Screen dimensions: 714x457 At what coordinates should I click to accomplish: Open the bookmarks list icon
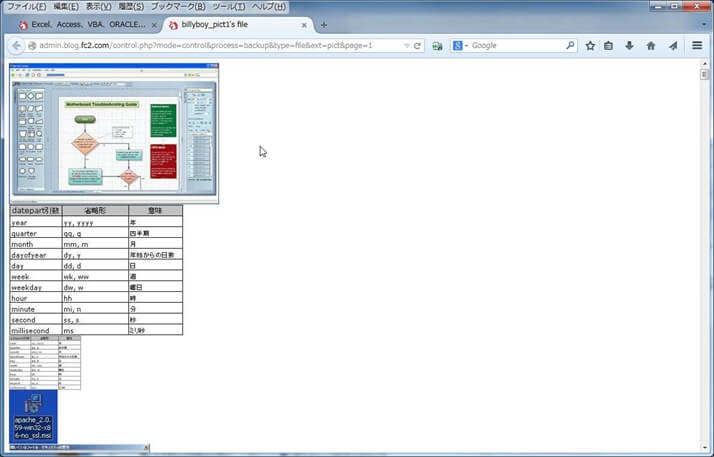coord(609,46)
